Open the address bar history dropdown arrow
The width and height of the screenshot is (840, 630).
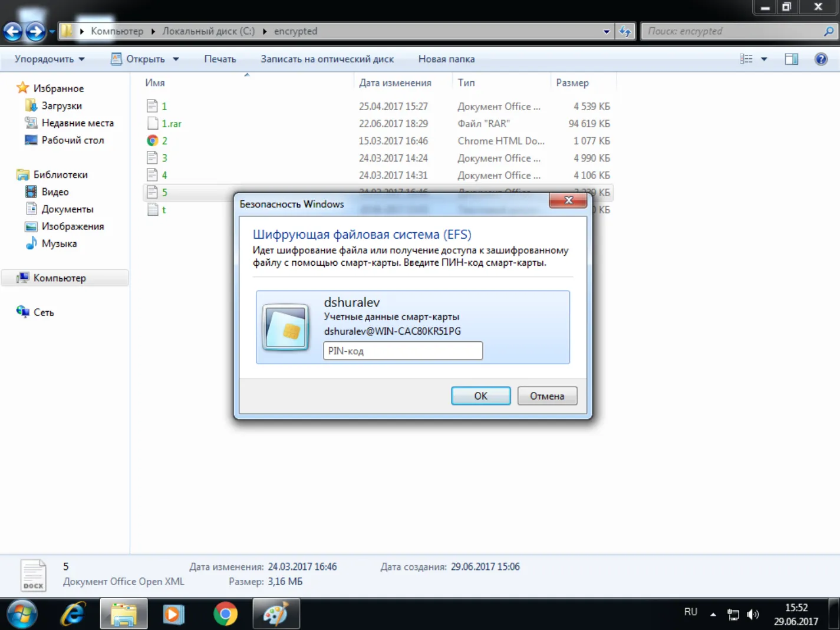click(x=606, y=31)
